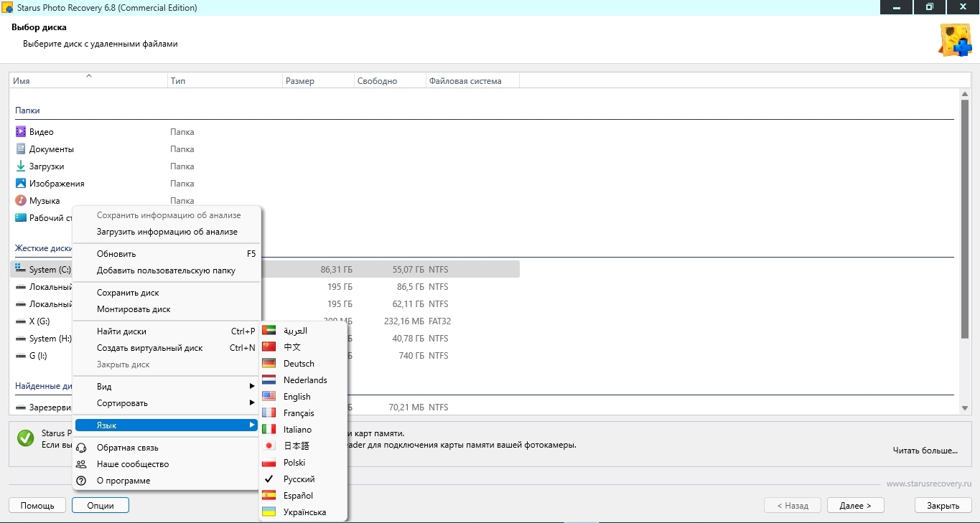This screenshot has height=523, width=980.
Task: Switch language to Deutsch
Action: point(303,364)
